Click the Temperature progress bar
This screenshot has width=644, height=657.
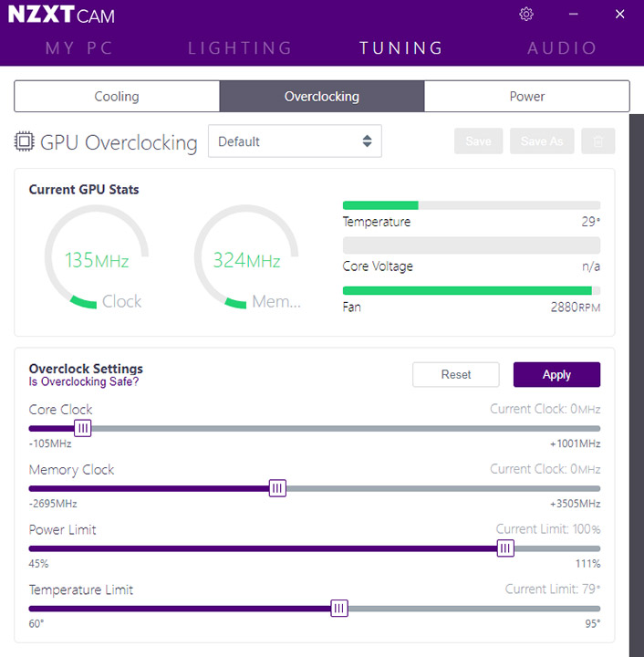click(472, 205)
